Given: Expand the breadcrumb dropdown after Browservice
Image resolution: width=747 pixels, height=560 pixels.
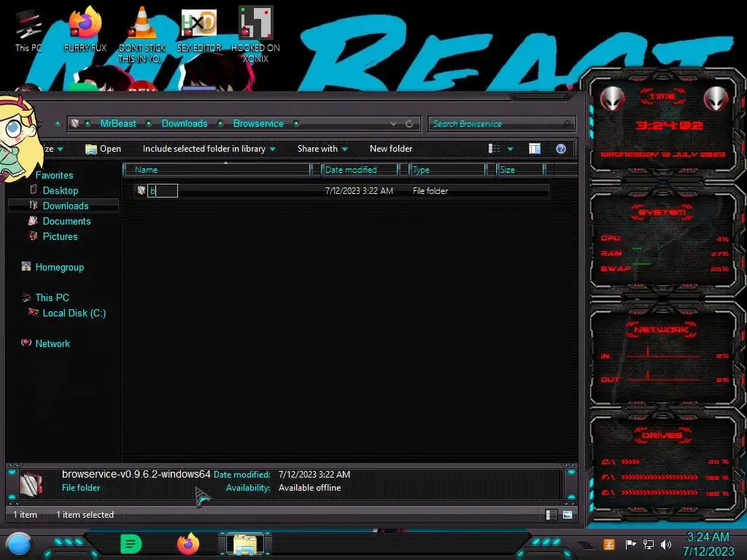Looking at the screenshot, I should (296, 124).
